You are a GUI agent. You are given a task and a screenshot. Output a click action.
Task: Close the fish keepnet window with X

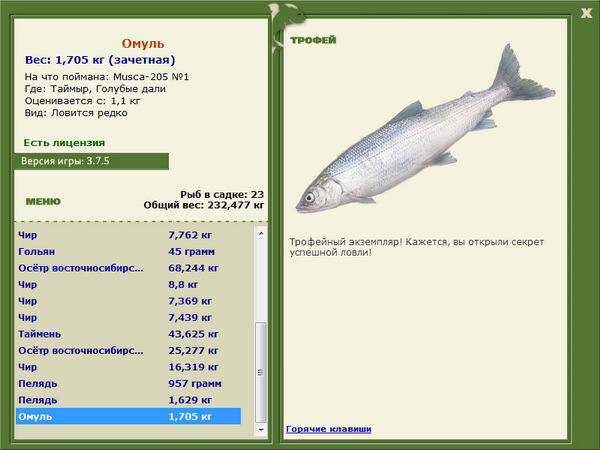586,13
